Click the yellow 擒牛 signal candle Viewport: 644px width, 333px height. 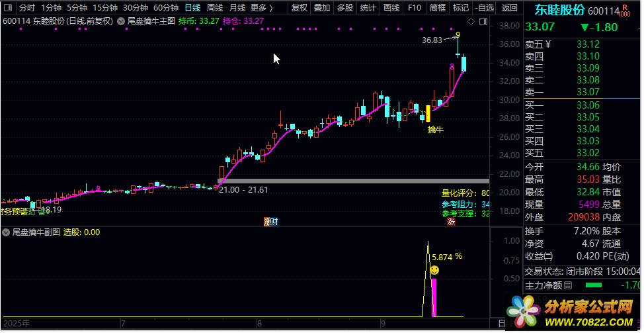(428, 113)
